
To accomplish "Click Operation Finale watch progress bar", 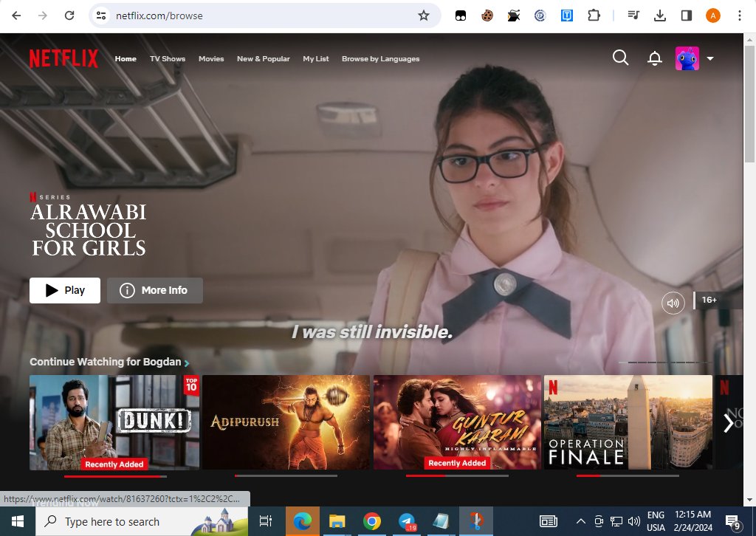I will tap(628, 475).
